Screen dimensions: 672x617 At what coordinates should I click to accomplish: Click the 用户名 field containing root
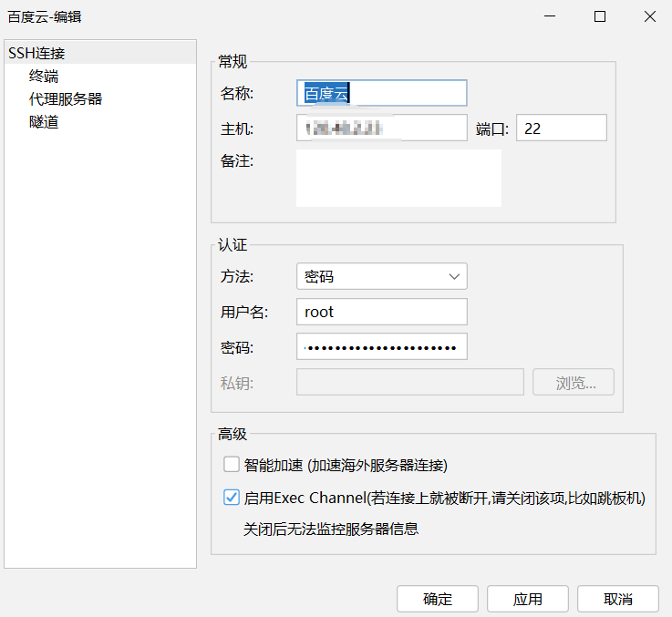381,312
